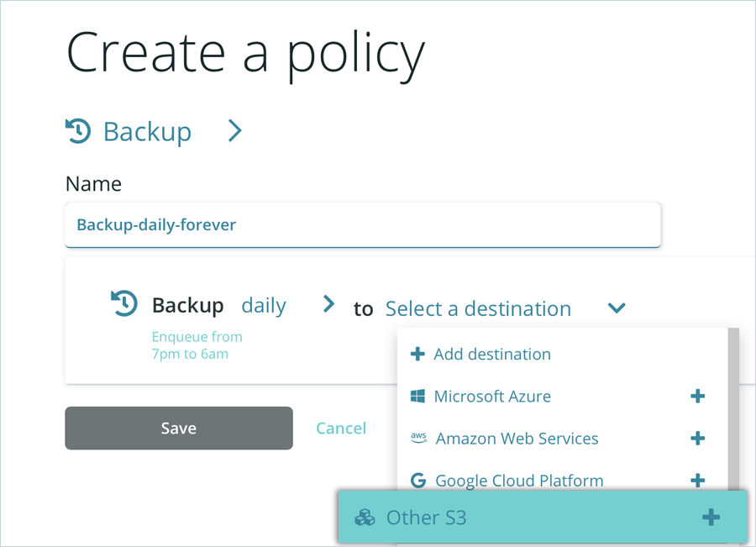Click the Microsoft Azure Windows logo icon

(417, 396)
